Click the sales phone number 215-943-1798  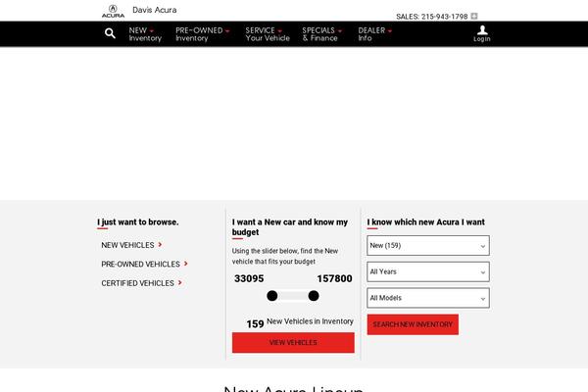point(444,17)
